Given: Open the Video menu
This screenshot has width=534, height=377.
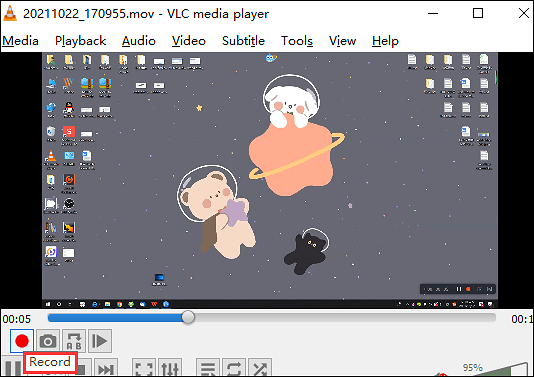Looking at the screenshot, I should coord(189,41).
